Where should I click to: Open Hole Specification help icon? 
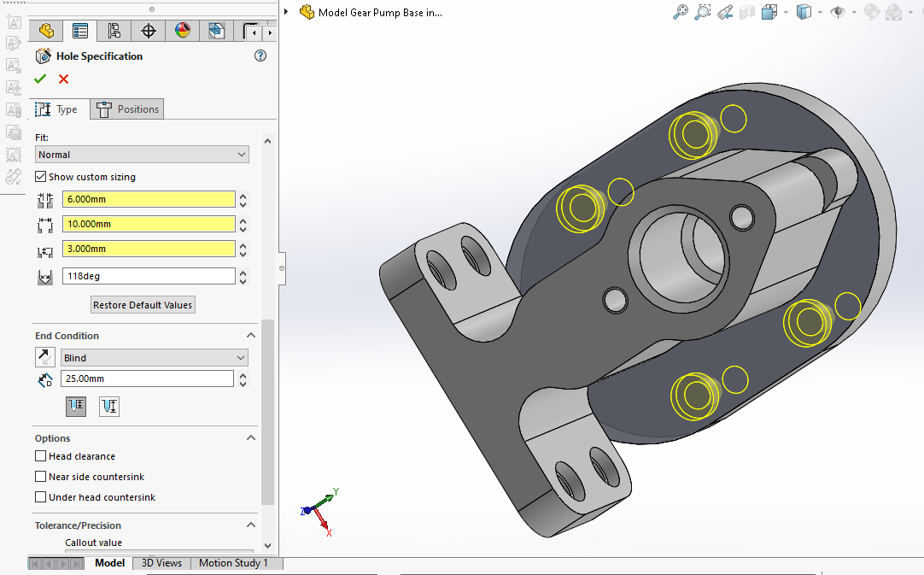[260, 56]
